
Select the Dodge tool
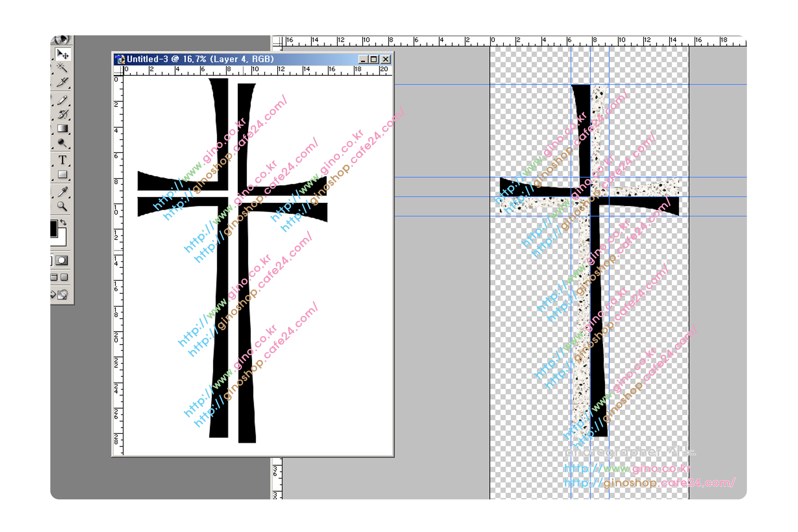pyautogui.click(x=62, y=143)
